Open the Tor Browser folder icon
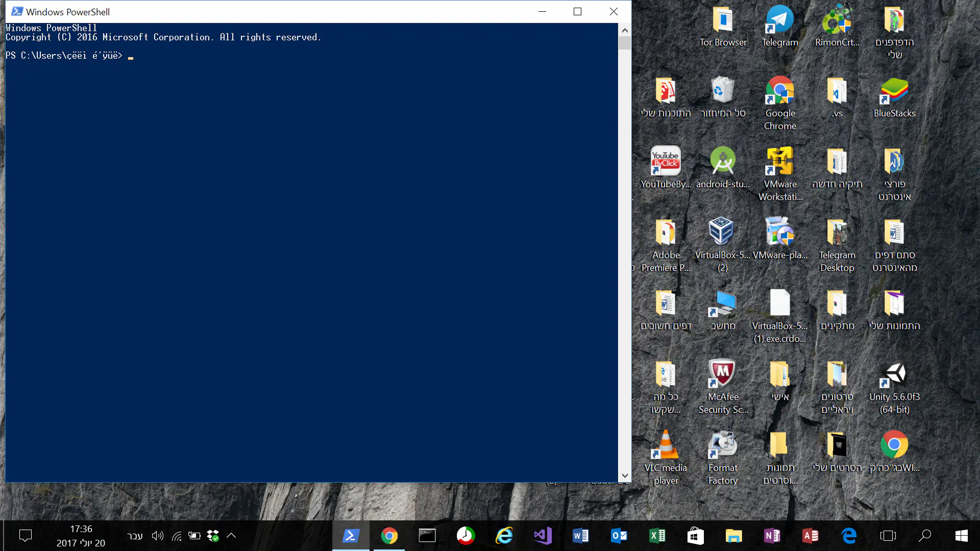This screenshot has width=980, height=551. 722,20
